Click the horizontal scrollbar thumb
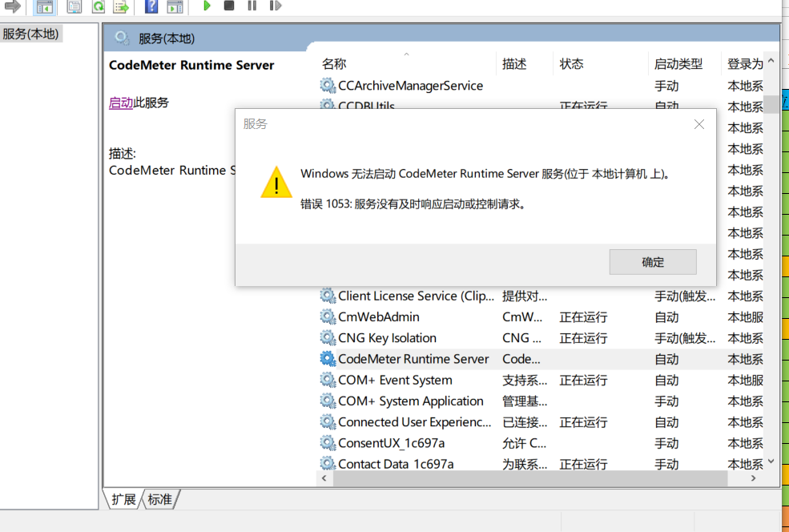 coord(530,478)
